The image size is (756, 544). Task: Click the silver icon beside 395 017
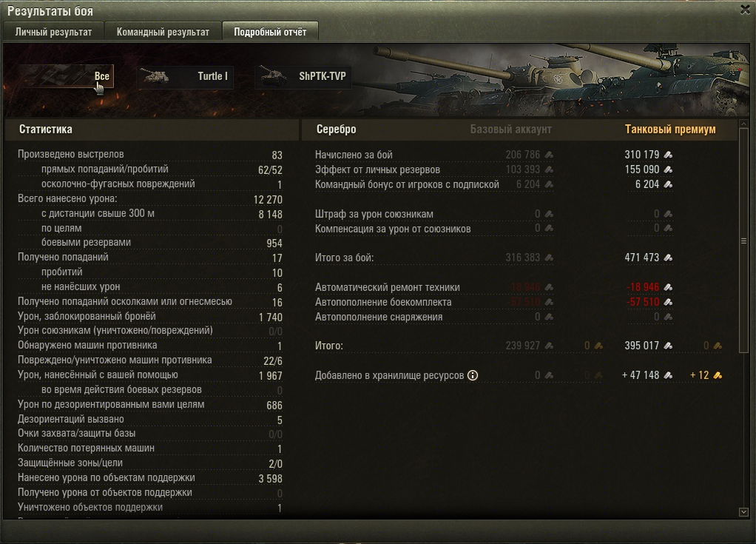pyautogui.click(x=668, y=346)
